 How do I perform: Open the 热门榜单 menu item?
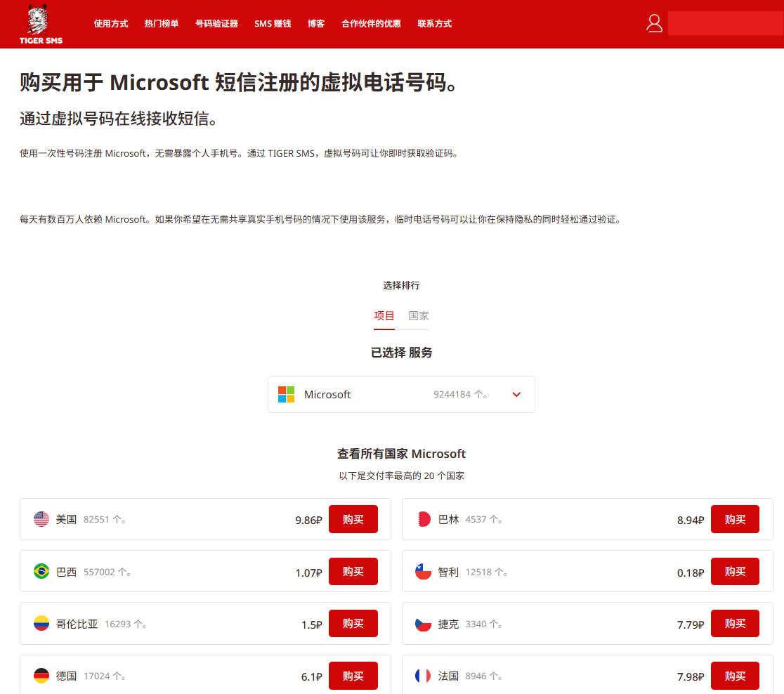[162, 23]
